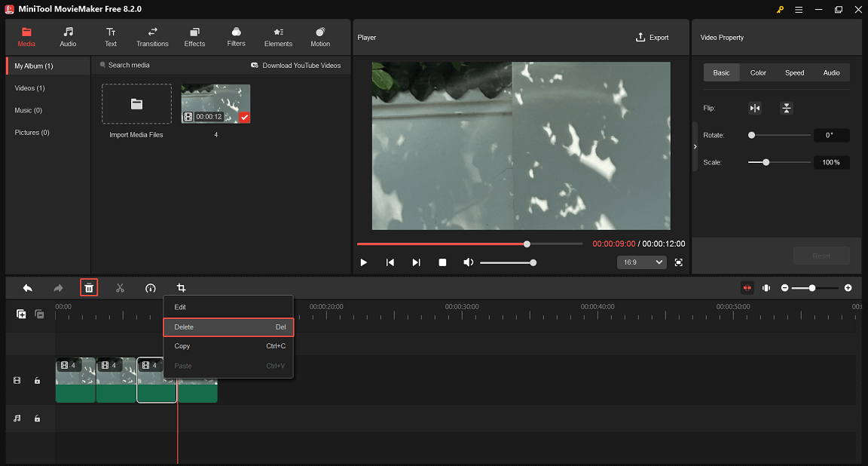
Task: Redo the last action
Action: pyautogui.click(x=58, y=288)
